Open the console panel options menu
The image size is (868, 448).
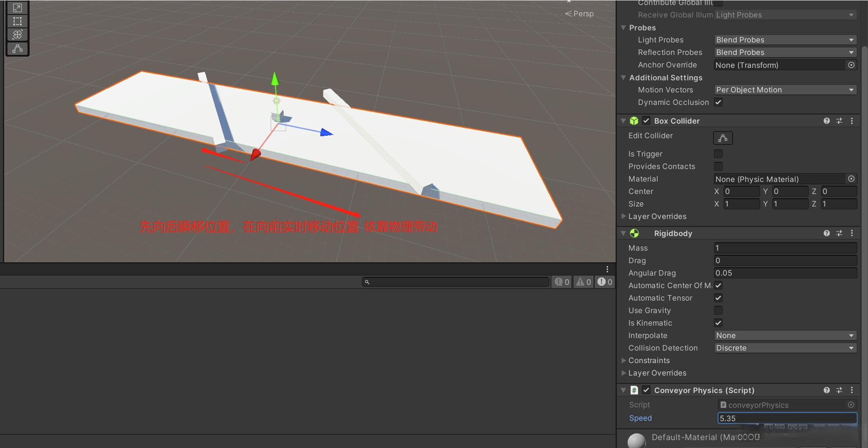click(607, 269)
